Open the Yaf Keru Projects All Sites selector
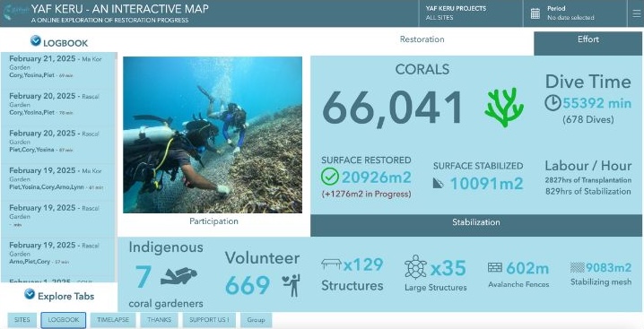 point(471,13)
